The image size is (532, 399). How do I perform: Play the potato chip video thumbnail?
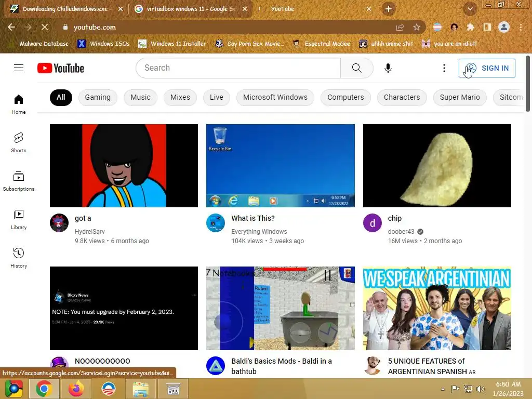pos(437,166)
